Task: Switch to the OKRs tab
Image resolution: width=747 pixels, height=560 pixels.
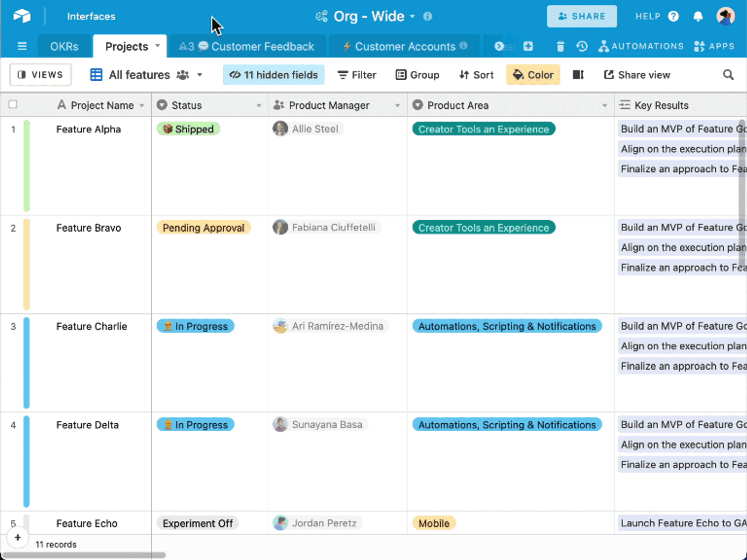Action: (x=64, y=47)
